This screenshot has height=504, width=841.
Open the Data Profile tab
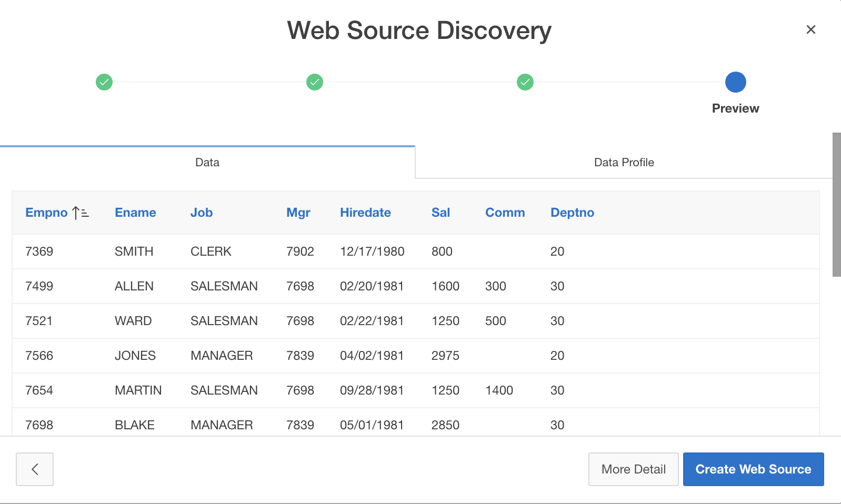pos(624,163)
